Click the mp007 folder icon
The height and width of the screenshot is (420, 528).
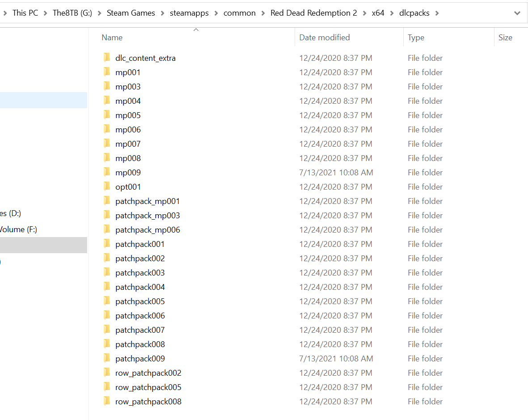tap(107, 144)
